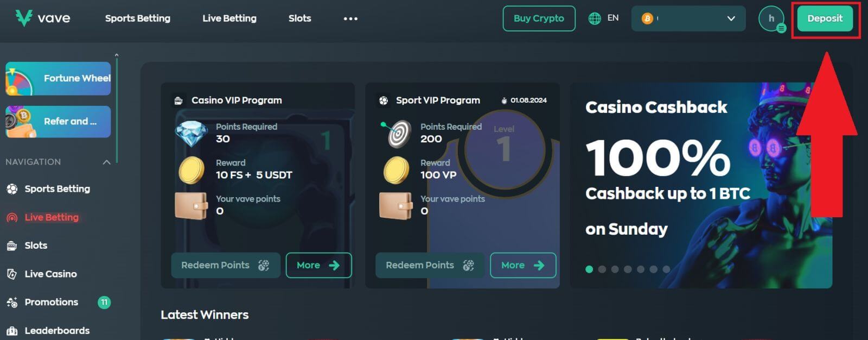Collapse the Navigation section chevron
The image size is (868, 340).
(106, 162)
